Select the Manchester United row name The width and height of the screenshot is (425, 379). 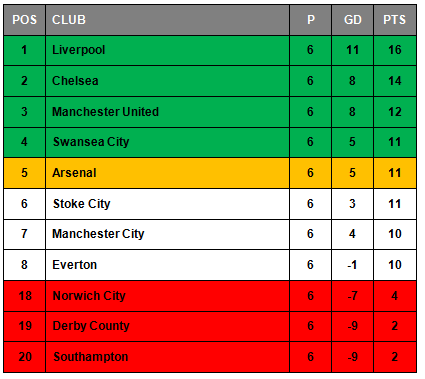(105, 112)
